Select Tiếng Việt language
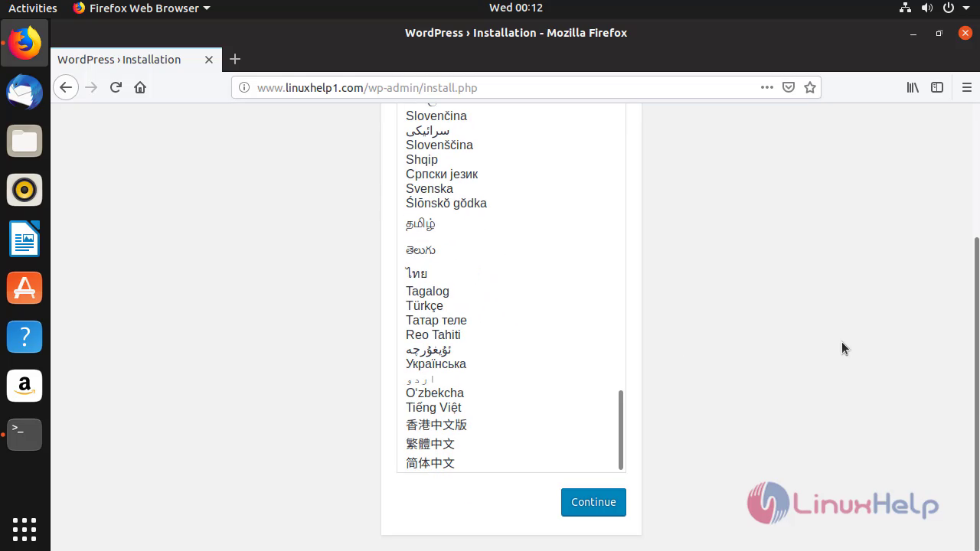 (433, 407)
